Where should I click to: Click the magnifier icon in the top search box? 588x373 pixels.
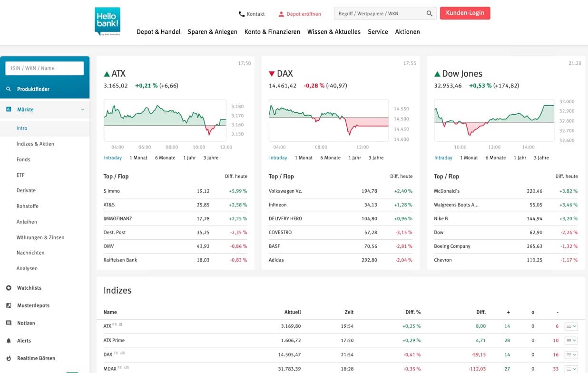430,14
